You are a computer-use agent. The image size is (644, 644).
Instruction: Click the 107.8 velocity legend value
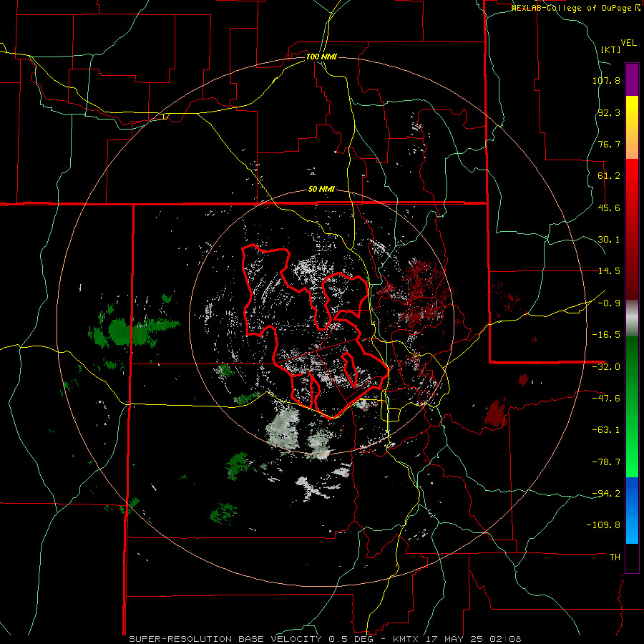tap(606, 80)
